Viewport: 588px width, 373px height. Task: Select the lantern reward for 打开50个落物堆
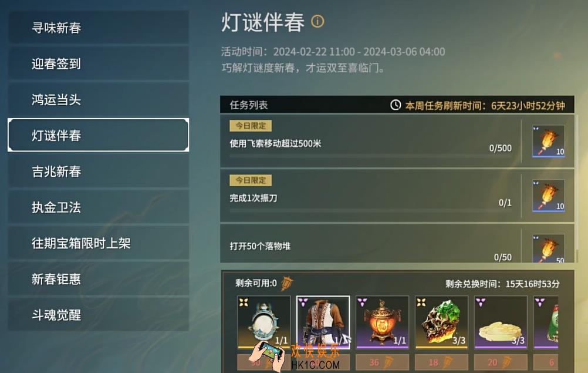click(x=548, y=248)
